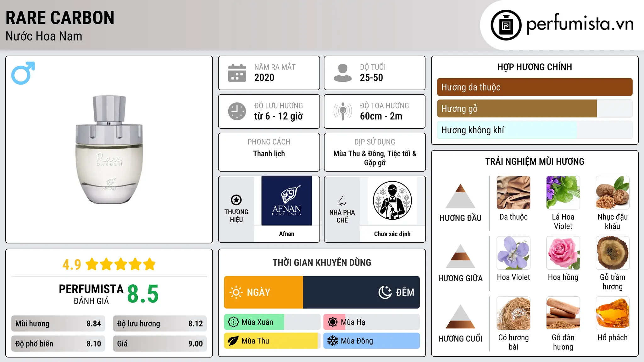Click the Mùa Thu season bar

point(272,341)
